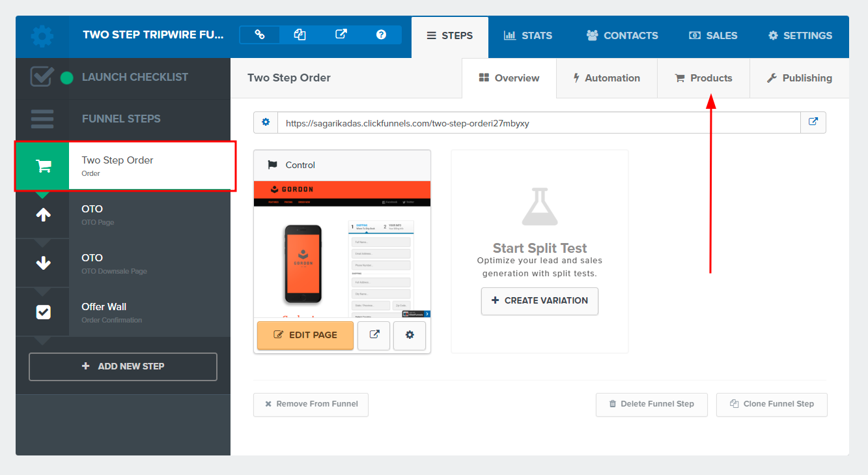Open the Steps tab
Screen dimensions: 868x475
(450, 36)
